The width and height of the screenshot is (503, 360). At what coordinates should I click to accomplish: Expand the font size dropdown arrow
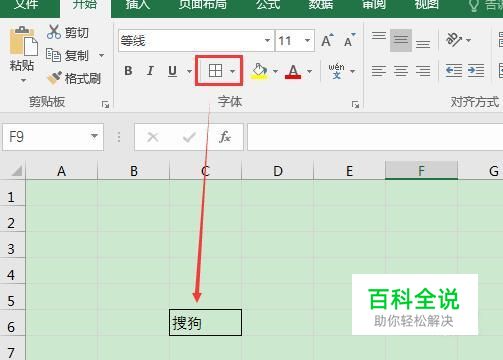click(307, 41)
